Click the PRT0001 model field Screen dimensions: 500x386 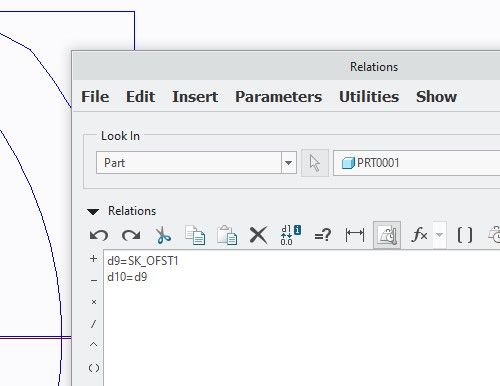(417, 163)
